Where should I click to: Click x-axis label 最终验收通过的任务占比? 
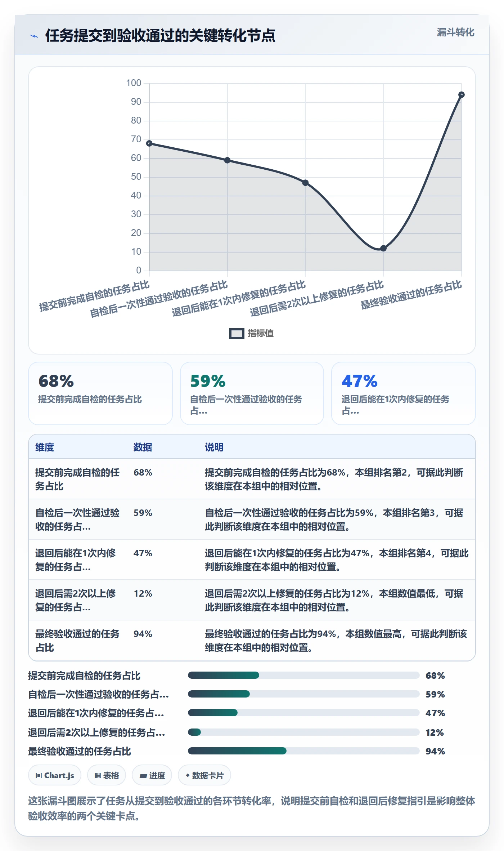(411, 295)
